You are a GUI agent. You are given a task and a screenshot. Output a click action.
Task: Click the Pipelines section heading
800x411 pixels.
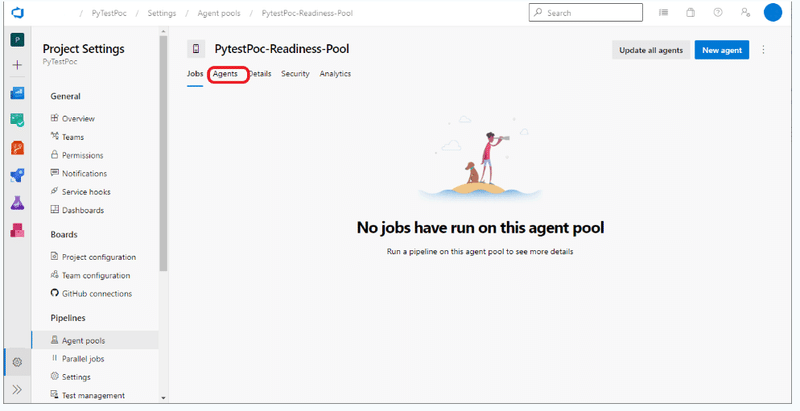point(68,318)
